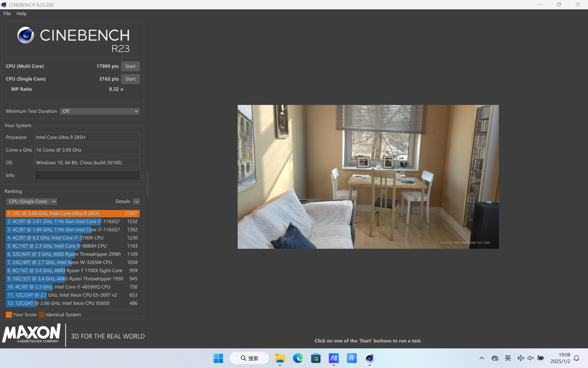
Task: Select ranking row Intel Xeon X5650
Action: 73,303
